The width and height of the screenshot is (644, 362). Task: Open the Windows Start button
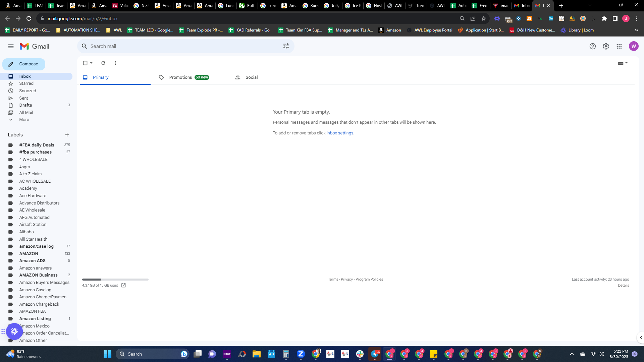(x=107, y=354)
